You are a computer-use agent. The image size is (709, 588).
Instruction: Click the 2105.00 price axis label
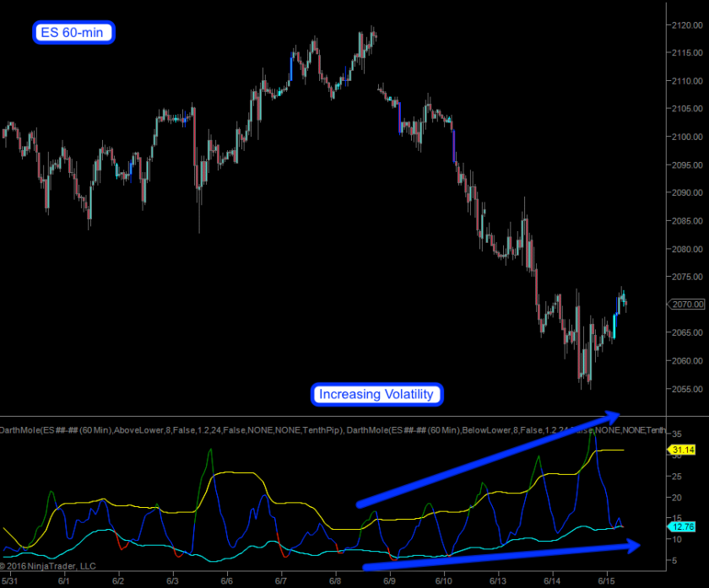click(x=687, y=109)
